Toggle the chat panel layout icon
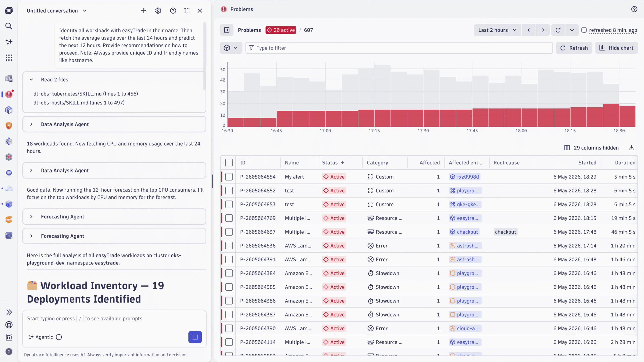 (186, 11)
